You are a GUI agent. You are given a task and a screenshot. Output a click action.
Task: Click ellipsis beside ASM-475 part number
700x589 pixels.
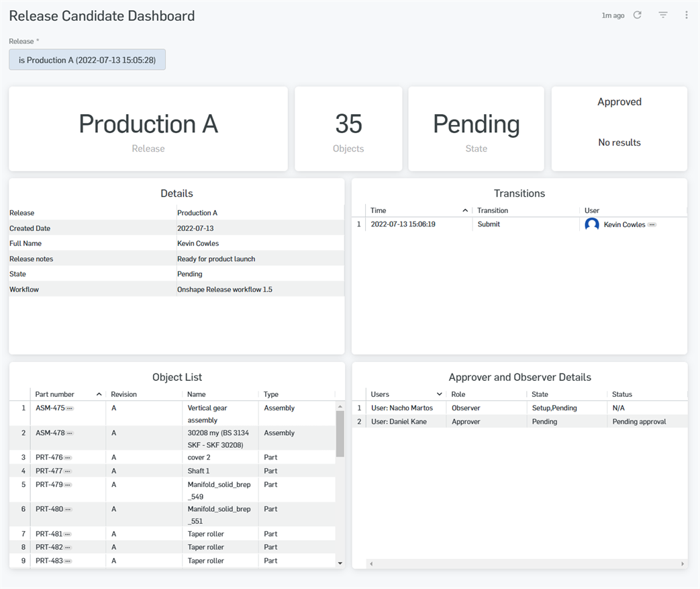[70, 408]
